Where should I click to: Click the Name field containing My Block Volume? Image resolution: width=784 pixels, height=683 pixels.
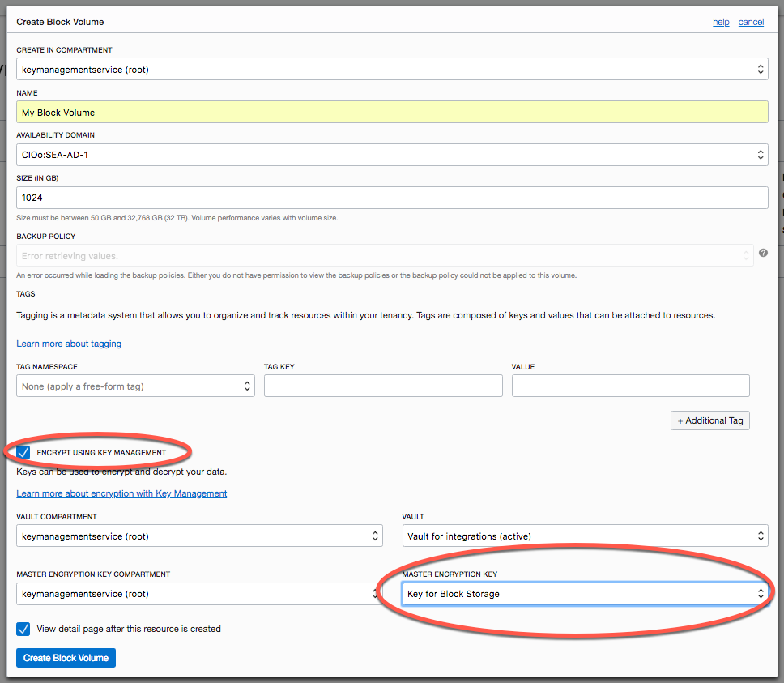click(392, 113)
